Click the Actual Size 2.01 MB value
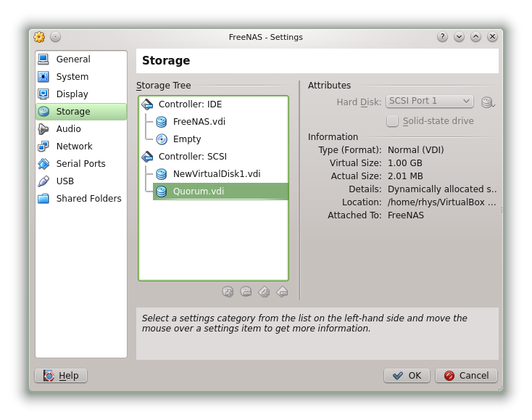 tap(405, 176)
